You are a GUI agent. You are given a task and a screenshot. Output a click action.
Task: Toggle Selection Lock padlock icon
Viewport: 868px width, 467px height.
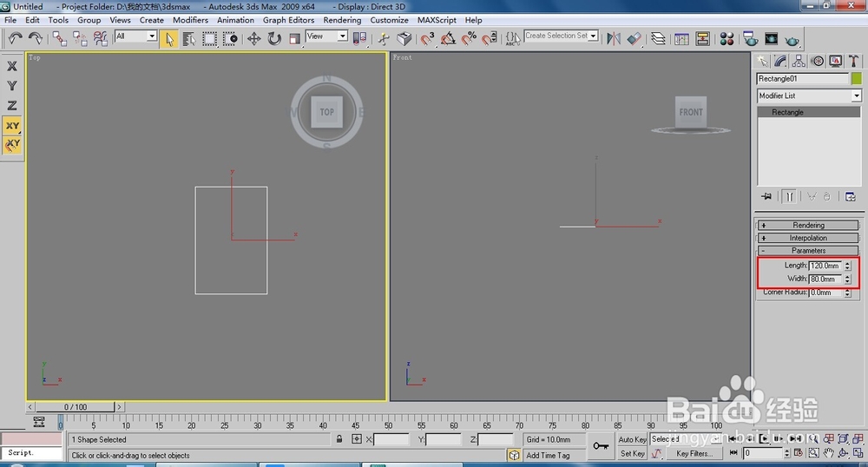point(339,438)
